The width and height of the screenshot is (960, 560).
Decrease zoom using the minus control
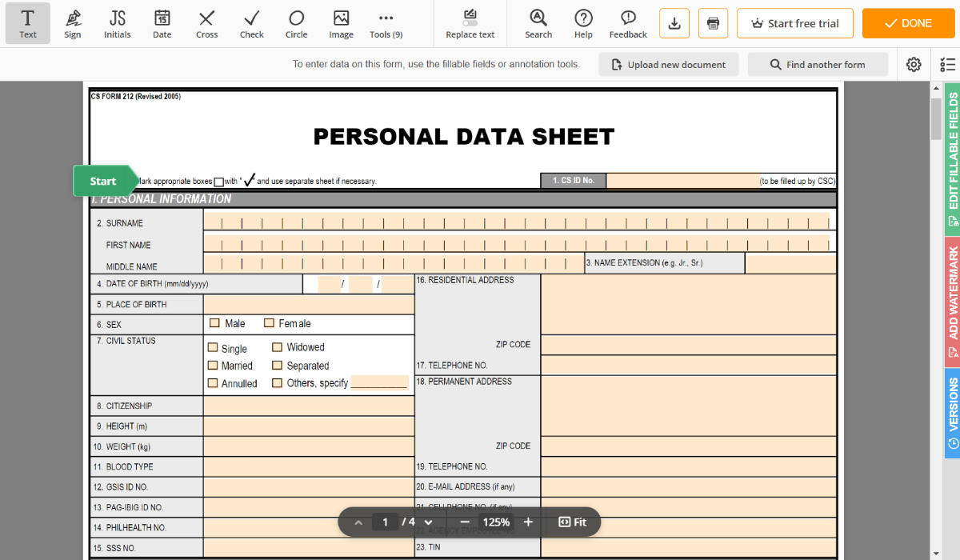tap(464, 522)
